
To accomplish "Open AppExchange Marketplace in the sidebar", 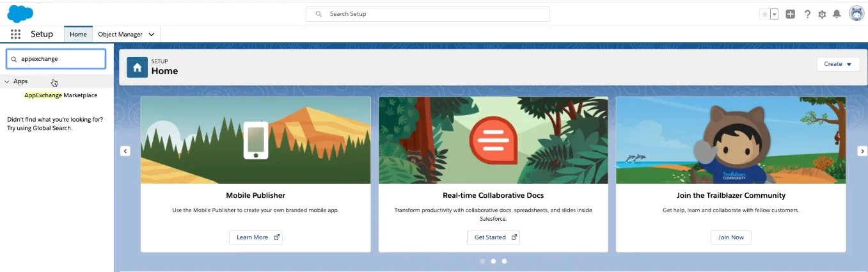I will [61, 95].
